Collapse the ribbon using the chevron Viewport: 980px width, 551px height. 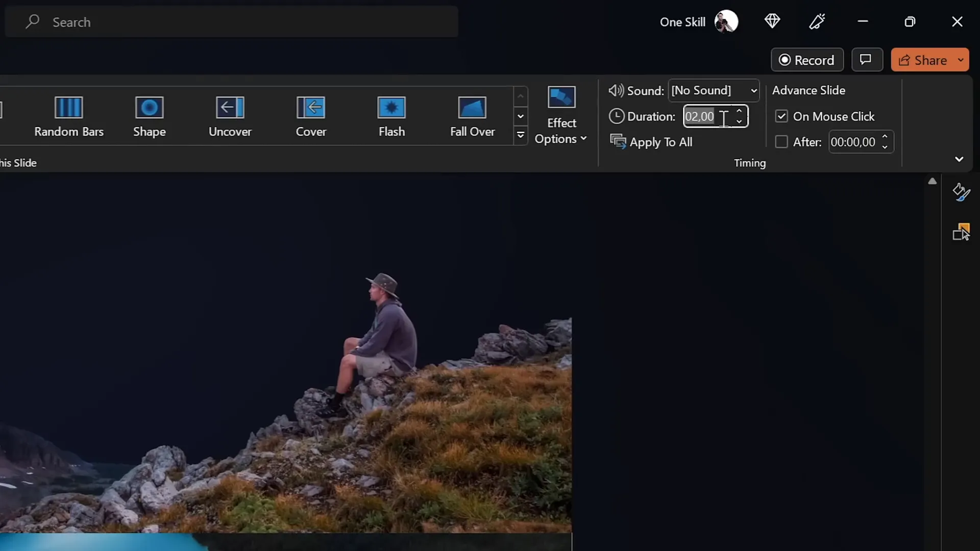(x=959, y=159)
